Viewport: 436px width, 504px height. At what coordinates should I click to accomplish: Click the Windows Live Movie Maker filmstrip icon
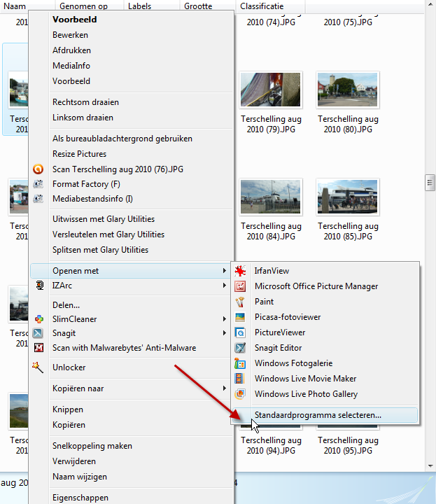pyautogui.click(x=239, y=379)
